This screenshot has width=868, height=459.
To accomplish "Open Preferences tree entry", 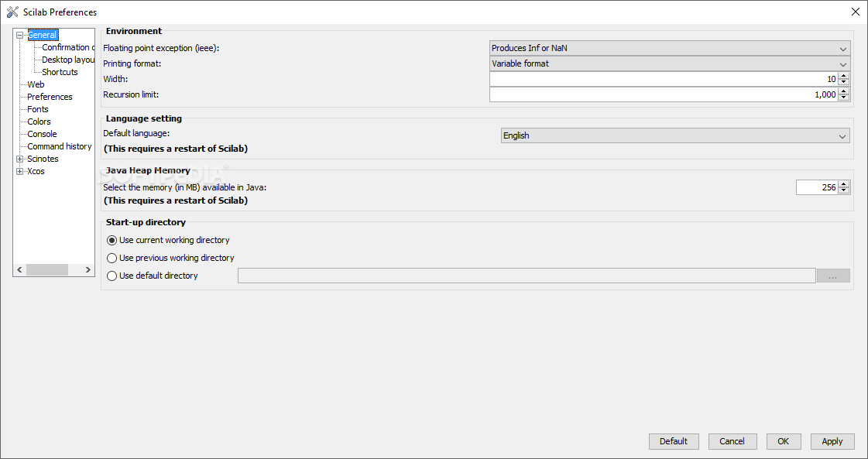I will coord(50,97).
